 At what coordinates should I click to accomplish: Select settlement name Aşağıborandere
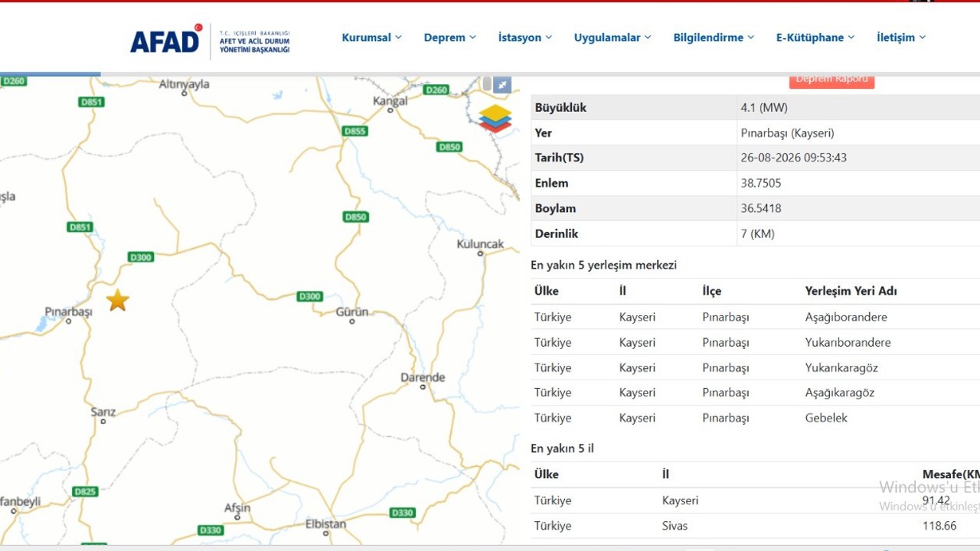coord(846,317)
